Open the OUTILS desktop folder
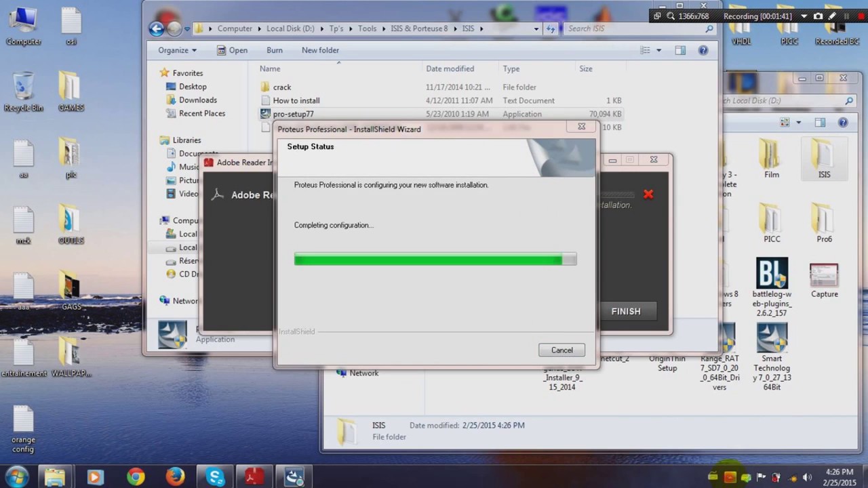Image resolution: width=868 pixels, height=488 pixels. coord(71,224)
